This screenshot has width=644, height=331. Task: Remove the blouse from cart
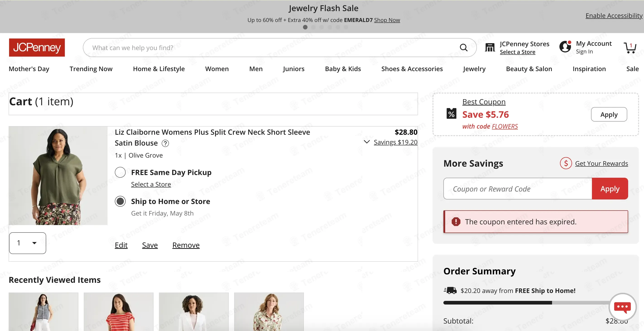[x=186, y=245]
